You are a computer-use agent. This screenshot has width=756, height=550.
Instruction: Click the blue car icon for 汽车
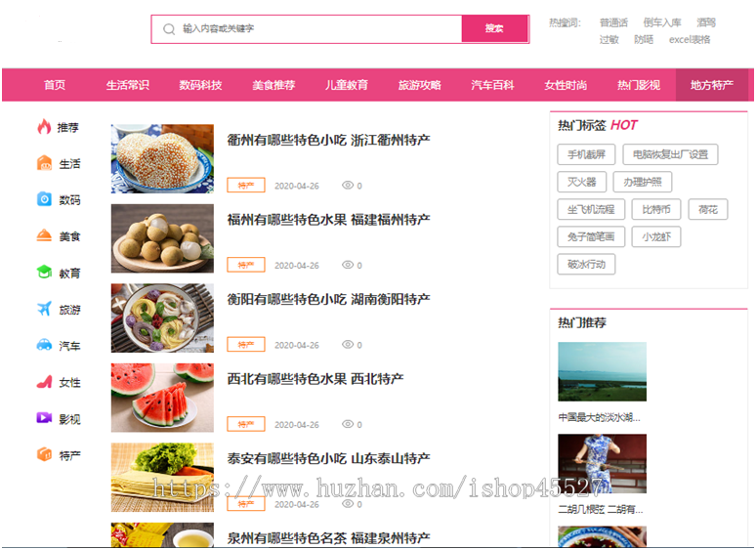[44, 345]
